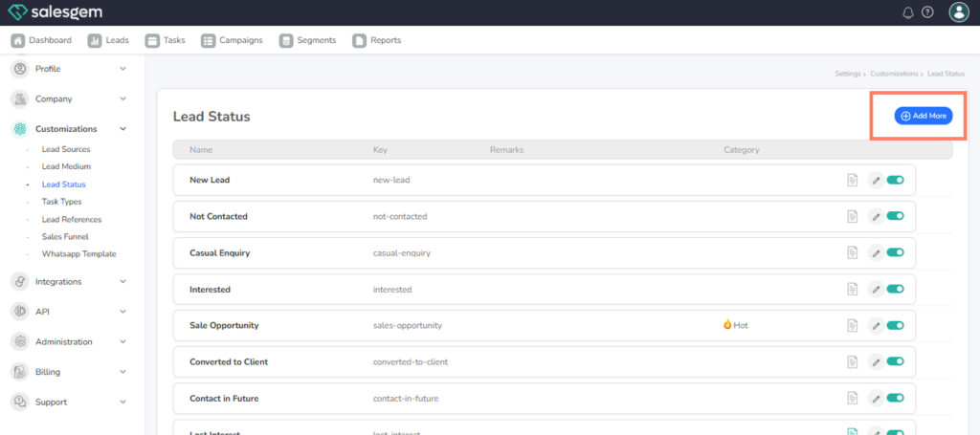Click the salesgem logo
This screenshot has width=980, height=435.
(x=56, y=12)
